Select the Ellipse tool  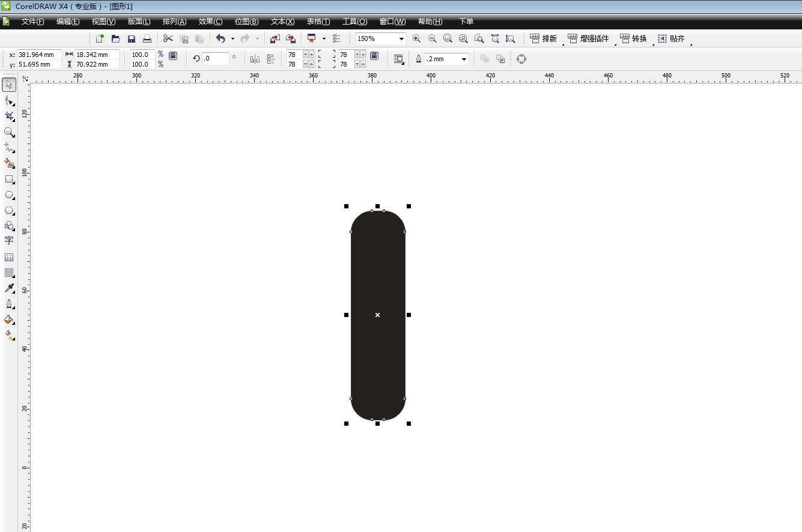[x=9, y=195]
